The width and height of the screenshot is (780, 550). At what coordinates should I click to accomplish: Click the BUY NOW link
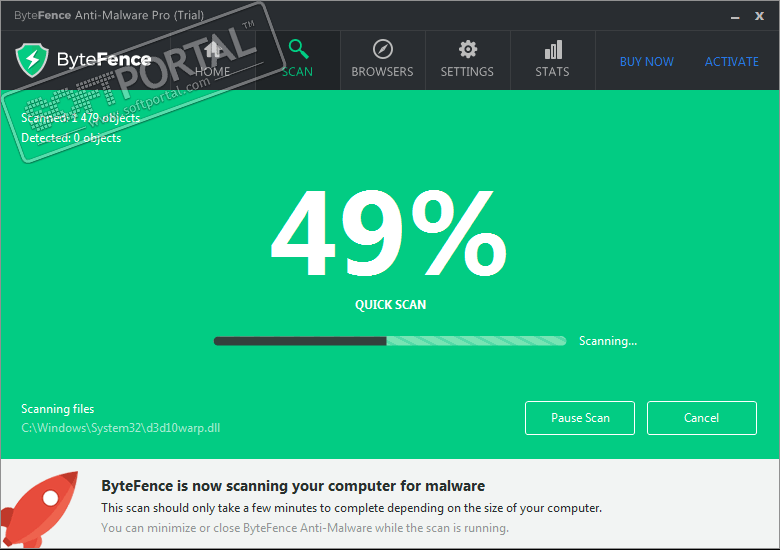(647, 62)
